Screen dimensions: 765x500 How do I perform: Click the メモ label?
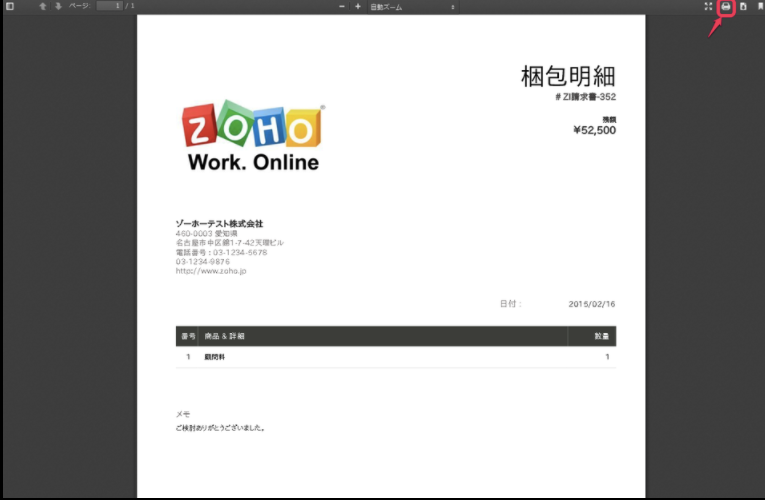coord(183,414)
